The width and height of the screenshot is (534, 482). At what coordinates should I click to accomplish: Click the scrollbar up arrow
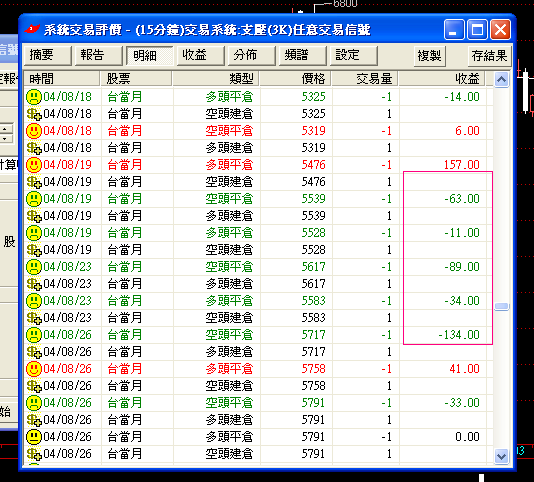(501, 80)
